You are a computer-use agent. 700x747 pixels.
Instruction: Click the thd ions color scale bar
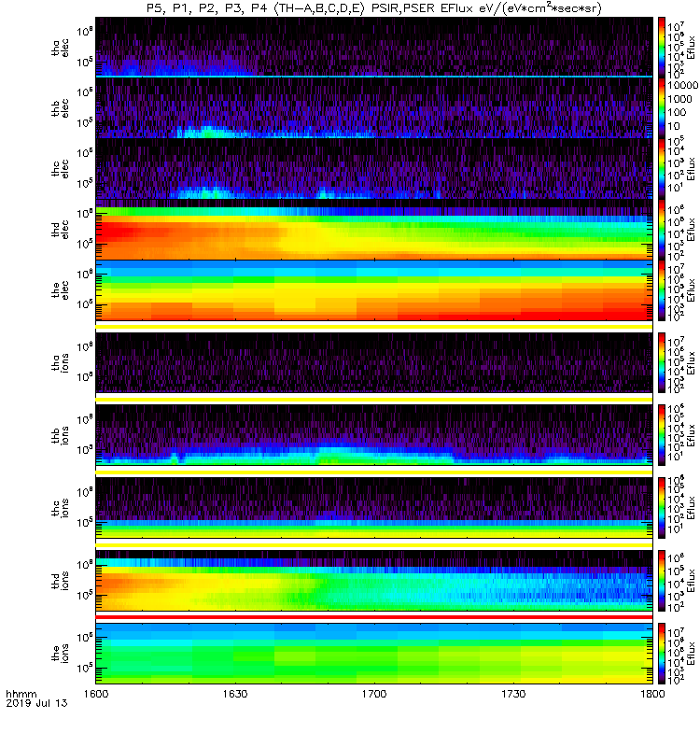pos(662,581)
